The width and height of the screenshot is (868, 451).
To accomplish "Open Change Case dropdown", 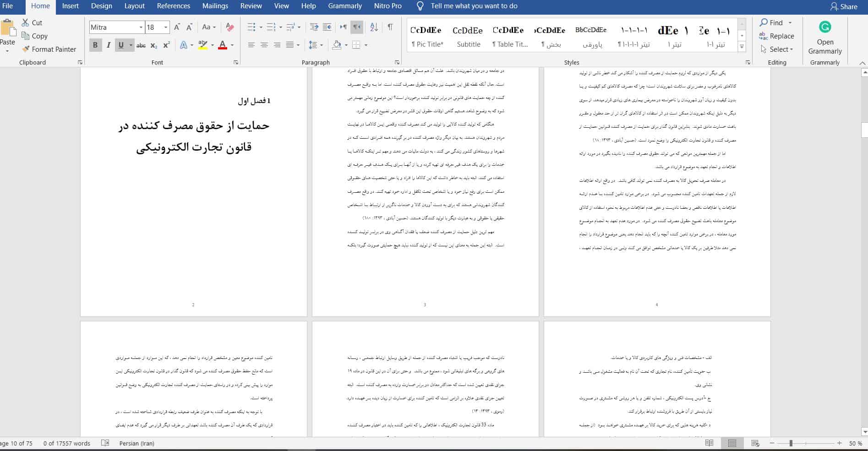I will [x=208, y=27].
